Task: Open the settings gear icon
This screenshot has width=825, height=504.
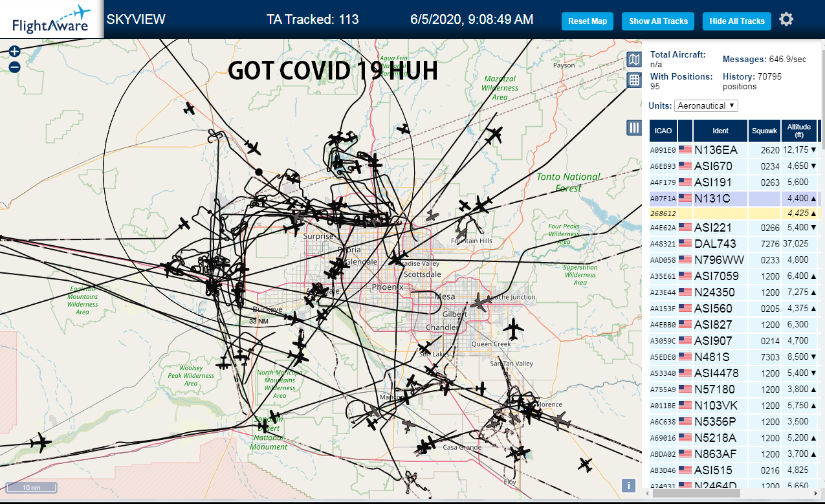Action: (x=786, y=19)
